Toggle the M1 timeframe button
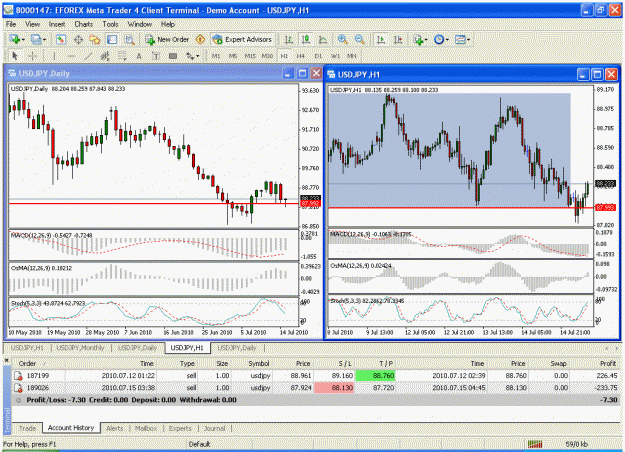 tap(216, 56)
